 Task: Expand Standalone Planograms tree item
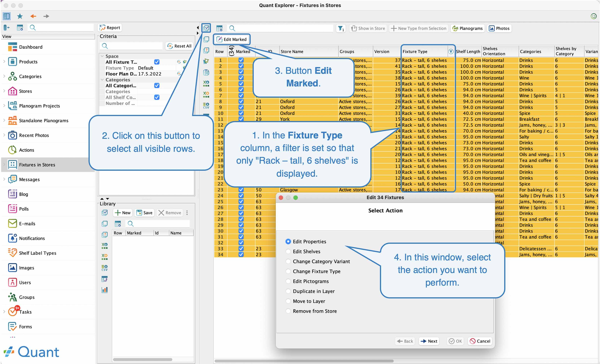point(4,120)
